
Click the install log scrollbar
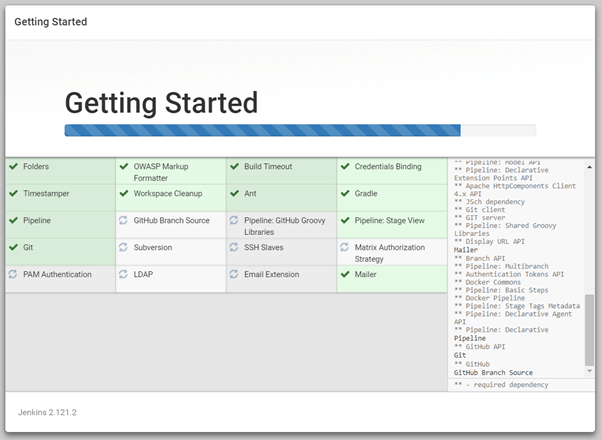click(x=589, y=330)
